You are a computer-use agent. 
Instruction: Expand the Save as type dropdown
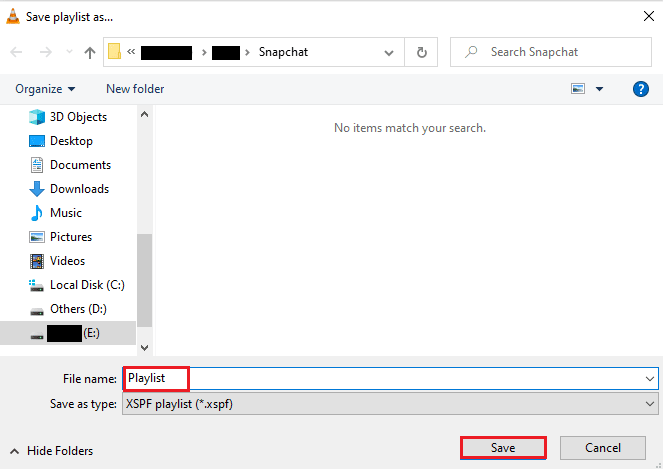click(x=650, y=403)
